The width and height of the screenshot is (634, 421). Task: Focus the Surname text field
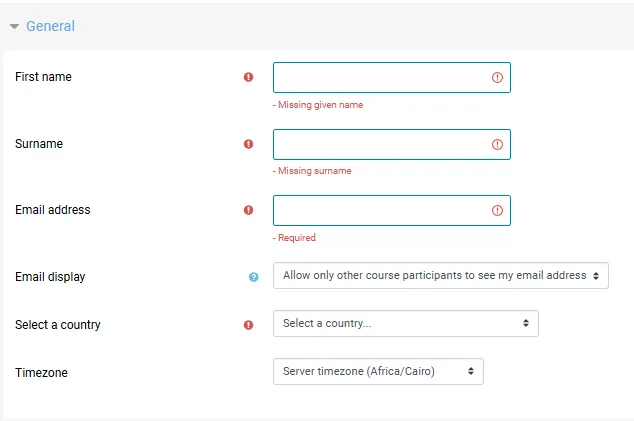click(392, 144)
